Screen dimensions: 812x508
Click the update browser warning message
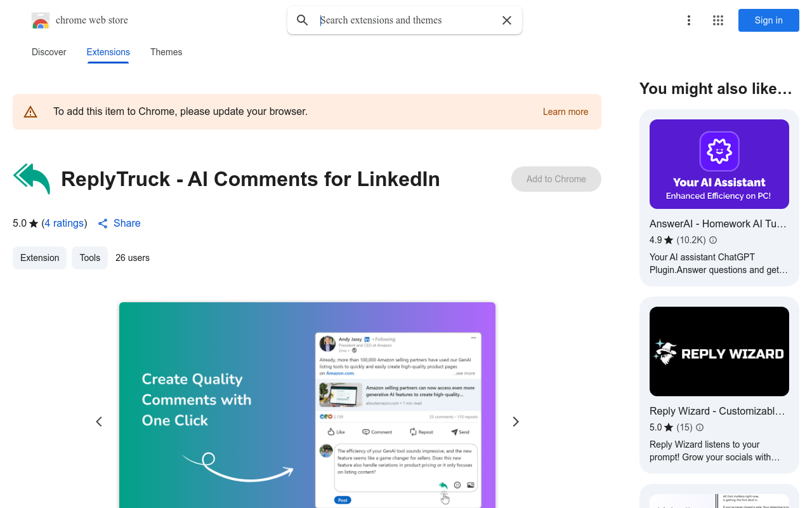coord(181,112)
